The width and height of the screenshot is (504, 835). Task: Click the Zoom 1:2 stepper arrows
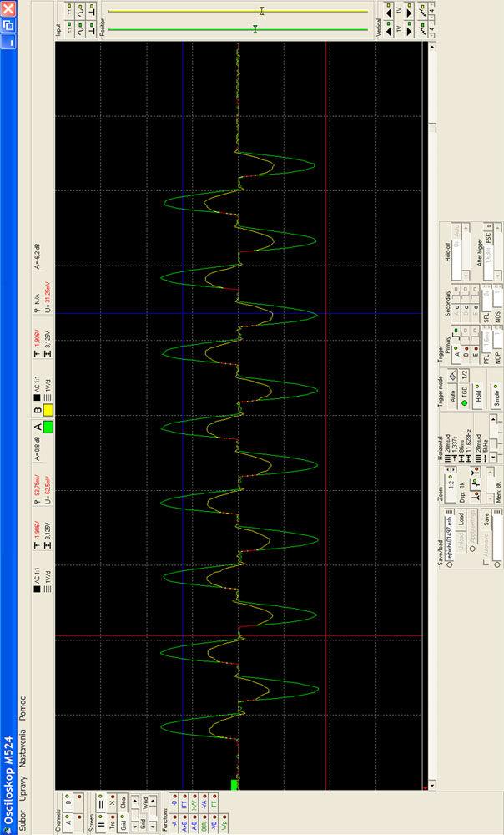451,469
